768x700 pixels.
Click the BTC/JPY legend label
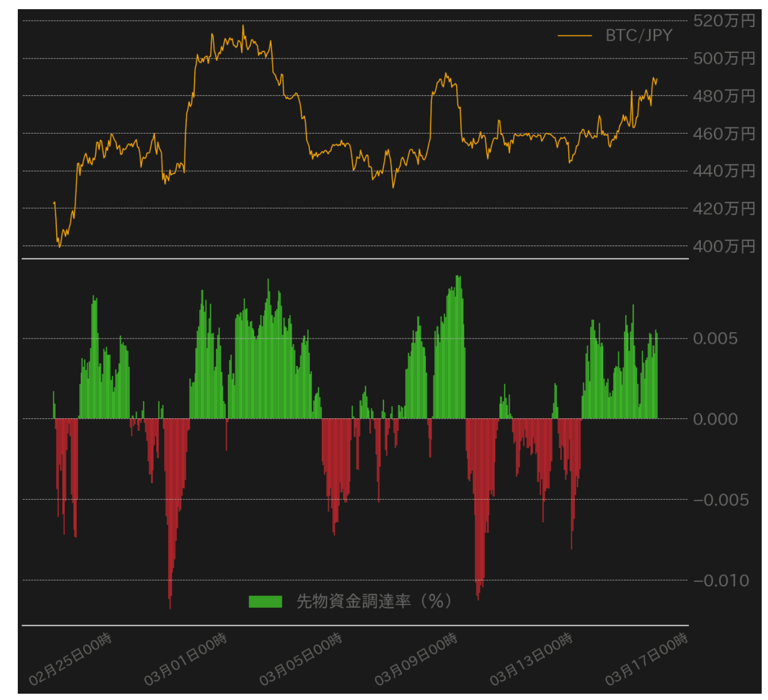tap(638, 36)
